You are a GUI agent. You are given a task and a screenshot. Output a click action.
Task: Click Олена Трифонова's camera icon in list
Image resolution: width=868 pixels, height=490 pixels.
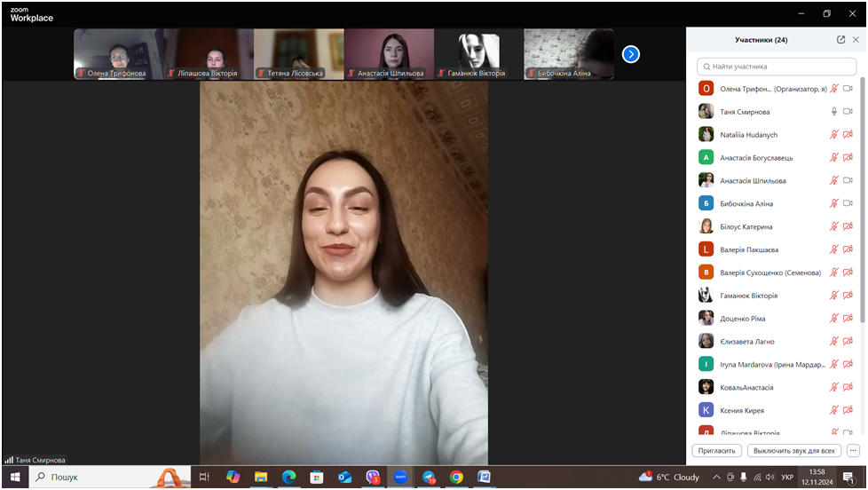click(x=848, y=89)
